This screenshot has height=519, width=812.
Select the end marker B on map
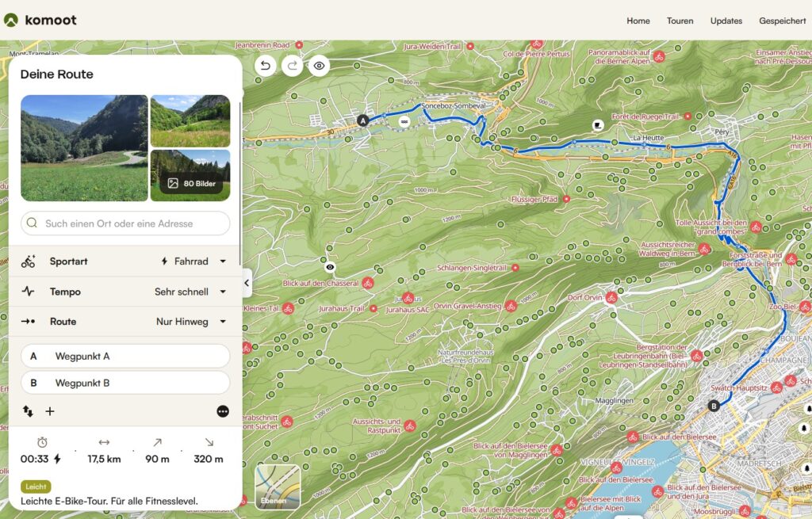(x=714, y=406)
